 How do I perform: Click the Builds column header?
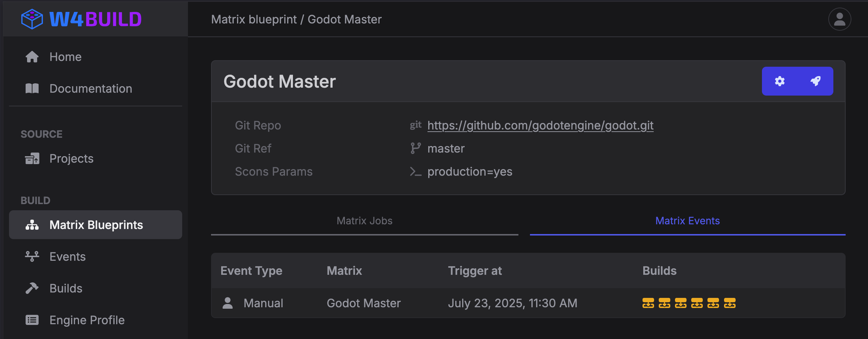click(x=659, y=270)
